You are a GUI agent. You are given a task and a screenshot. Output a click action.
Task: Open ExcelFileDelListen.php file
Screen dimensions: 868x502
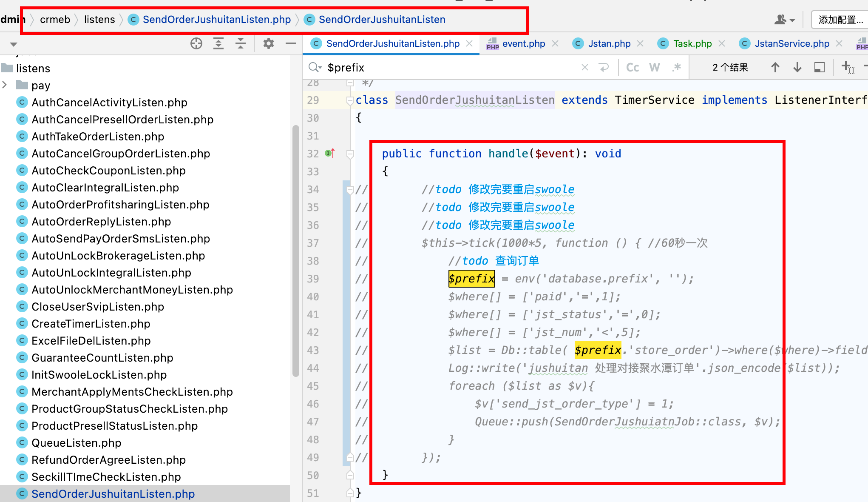(91, 340)
